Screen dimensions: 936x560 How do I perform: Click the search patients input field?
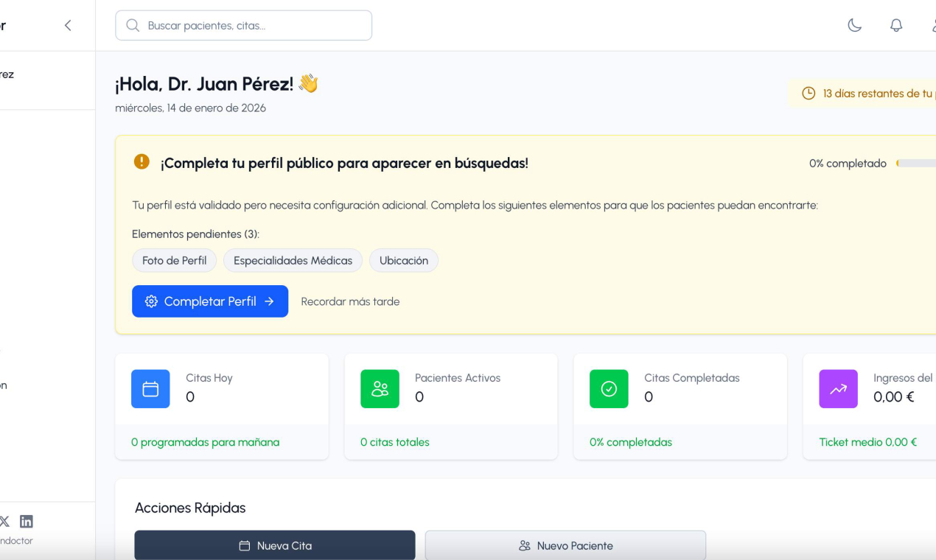[243, 25]
